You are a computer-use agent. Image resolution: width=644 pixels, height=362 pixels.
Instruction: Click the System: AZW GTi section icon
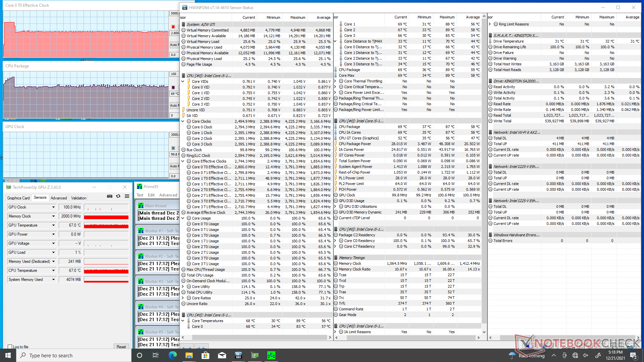(x=183, y=24)
